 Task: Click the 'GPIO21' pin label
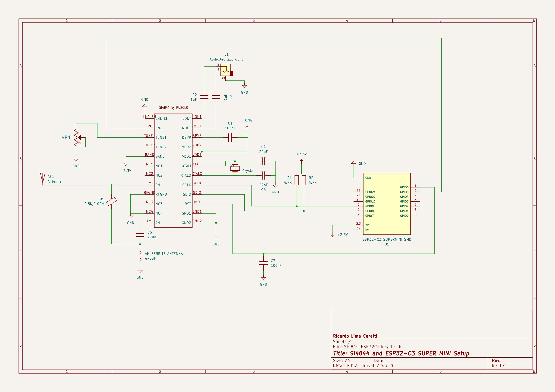coord(370,192)
